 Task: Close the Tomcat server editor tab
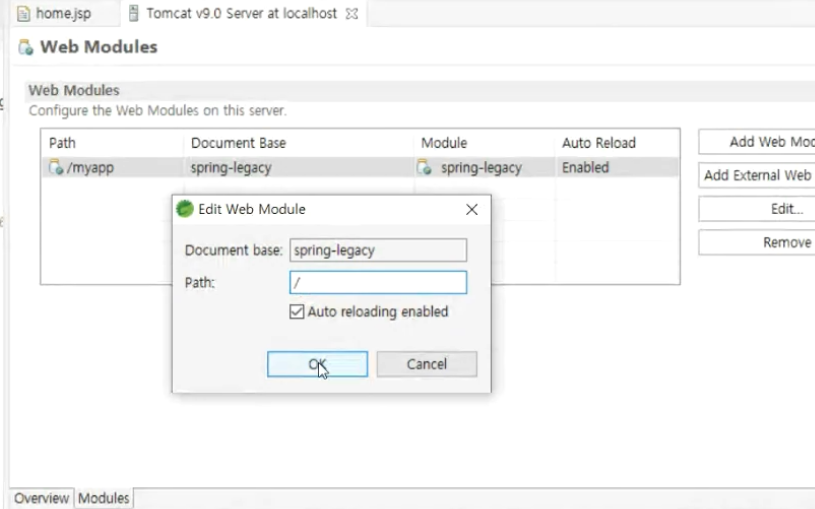(x=352, y=14)
